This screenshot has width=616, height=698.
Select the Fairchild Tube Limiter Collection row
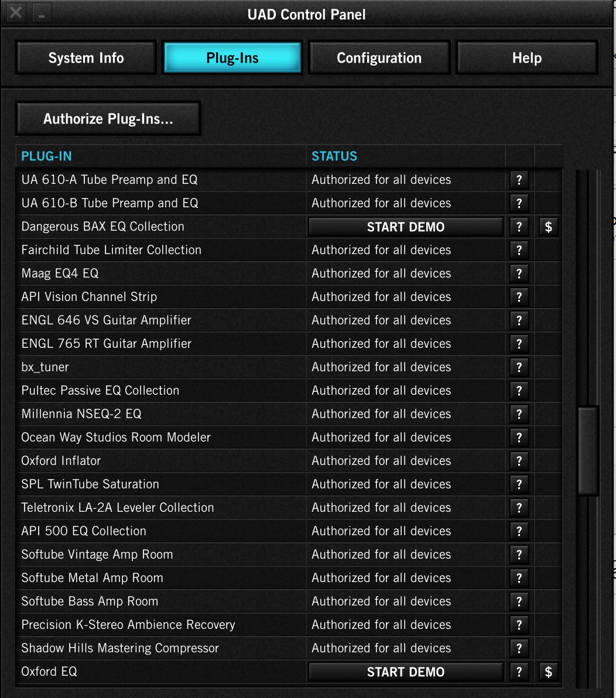(x=289, y=250)
